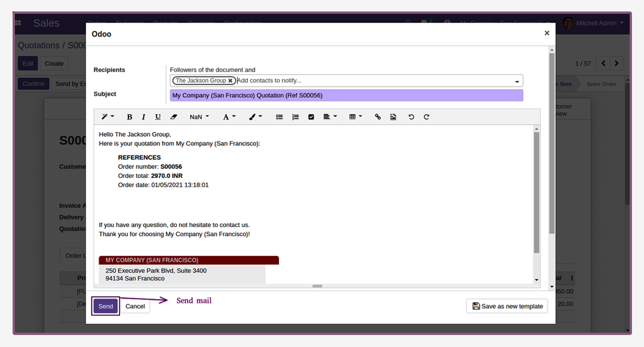Click the dialog's outer vertical scrollbar
This screenshot has height=347, width=644.
[551, 143]
